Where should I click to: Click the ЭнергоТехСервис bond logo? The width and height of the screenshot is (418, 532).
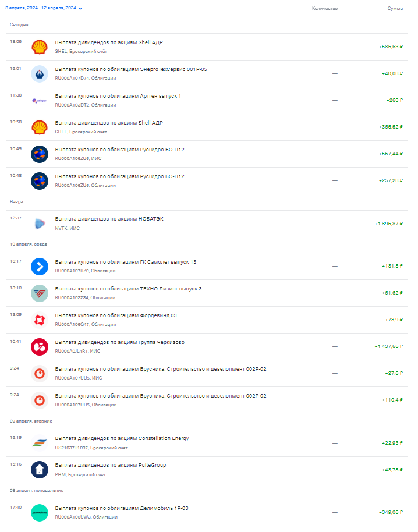pos(40,74)
